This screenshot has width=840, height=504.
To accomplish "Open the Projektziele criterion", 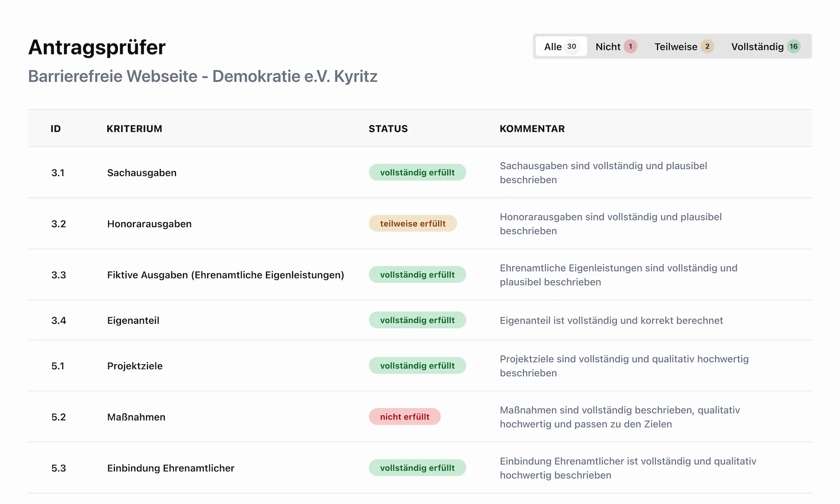I will tap(135, 366).
